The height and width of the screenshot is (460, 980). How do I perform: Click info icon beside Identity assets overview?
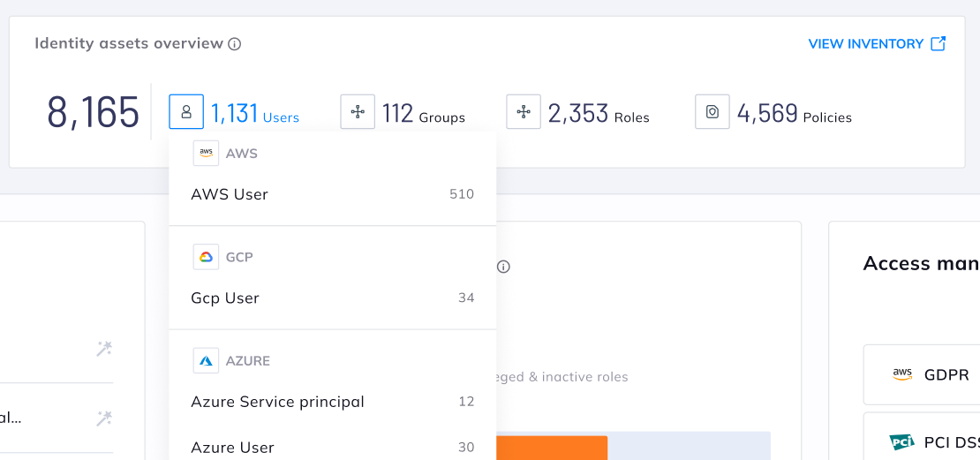235,44
